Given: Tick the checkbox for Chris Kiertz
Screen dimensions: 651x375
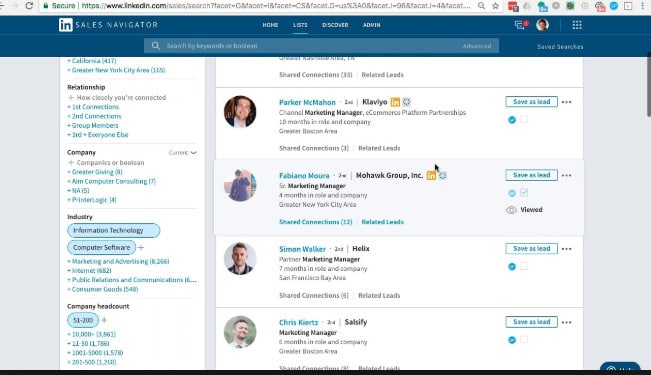Looking at the screenshot, I should 524,339.
